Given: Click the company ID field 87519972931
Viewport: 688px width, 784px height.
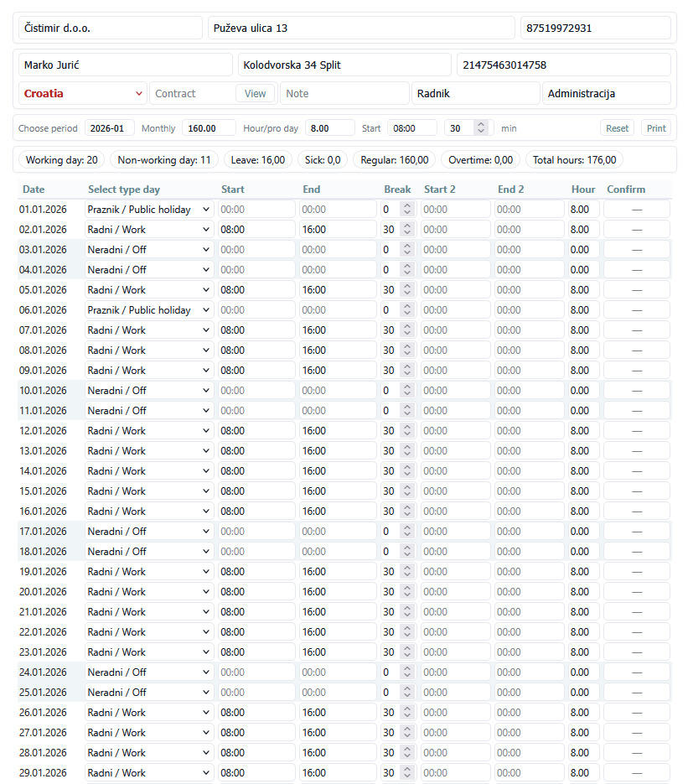Looking at the screenshot, I should click(596, 28).
